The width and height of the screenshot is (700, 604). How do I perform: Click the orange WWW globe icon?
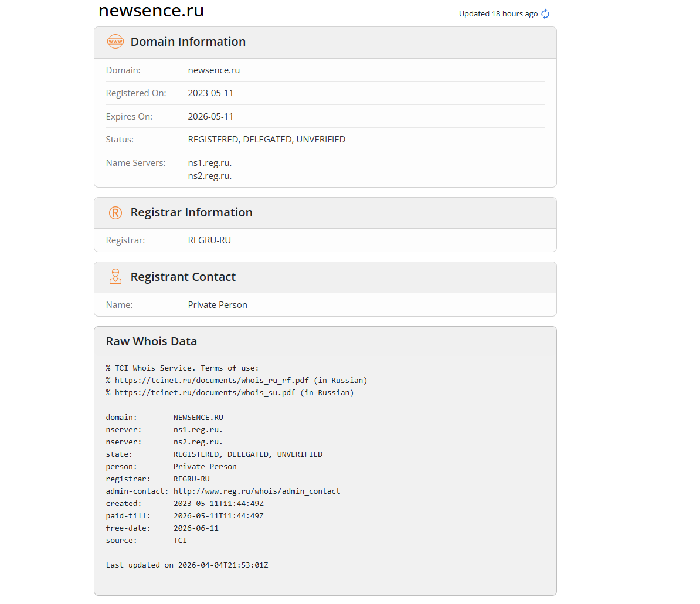pyautogui.click(x=115, y=42)
